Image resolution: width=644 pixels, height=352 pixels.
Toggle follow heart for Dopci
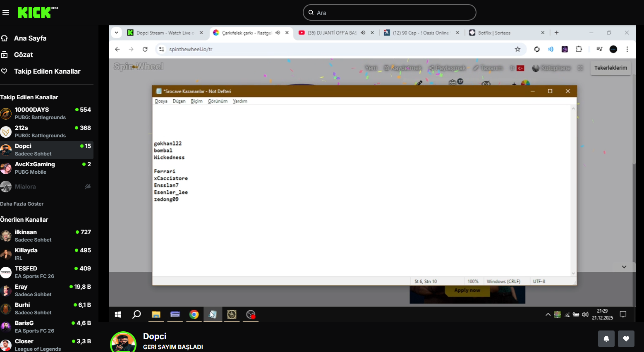626,339
